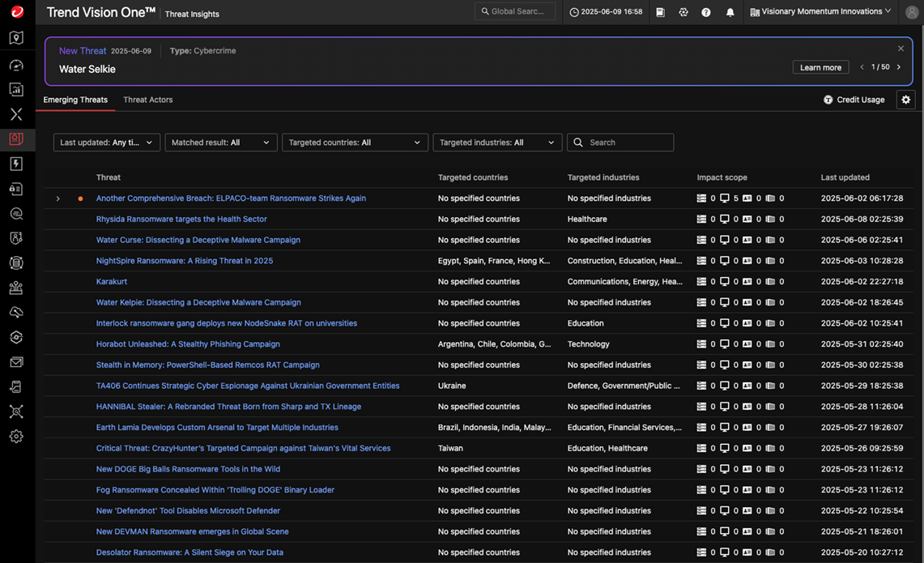This screenshot has height=563, width=924.
Task: Click the Learn more button
Action: coord(820,67)
